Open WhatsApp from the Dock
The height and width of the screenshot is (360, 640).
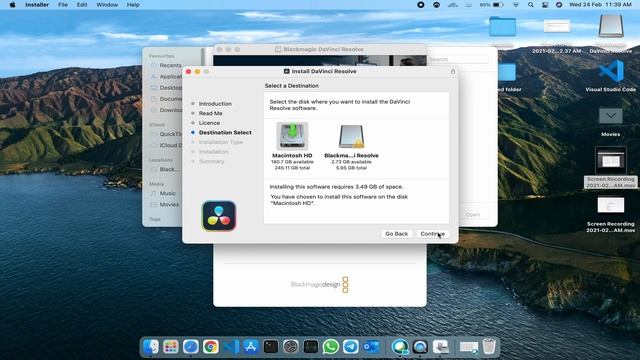(x=331, y=347)
